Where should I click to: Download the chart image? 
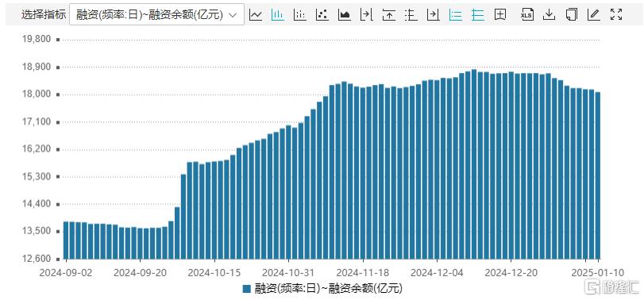[550, 15]
